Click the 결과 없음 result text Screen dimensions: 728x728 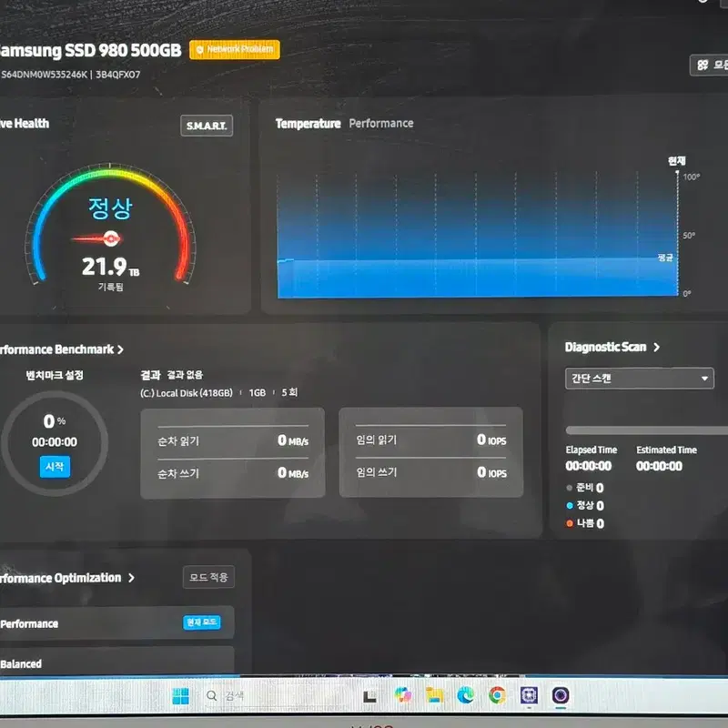point(185,375)
